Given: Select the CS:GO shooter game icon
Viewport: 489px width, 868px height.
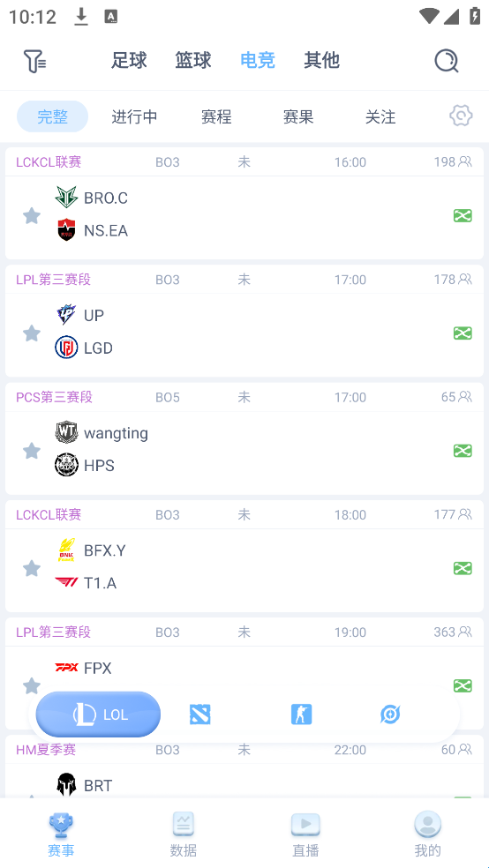Looking at the screenshot, I should click(301, 715).
